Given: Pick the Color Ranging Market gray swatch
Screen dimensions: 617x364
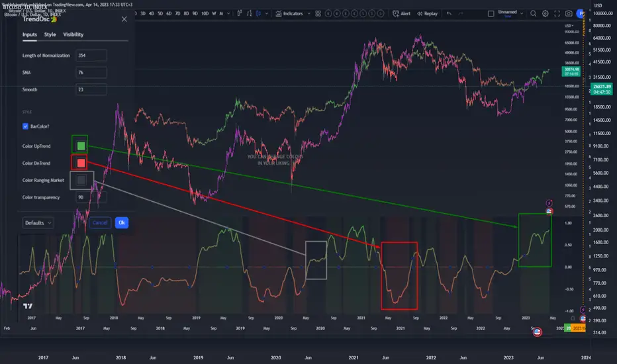Looking at the screenshot, I should pos(81,180).
